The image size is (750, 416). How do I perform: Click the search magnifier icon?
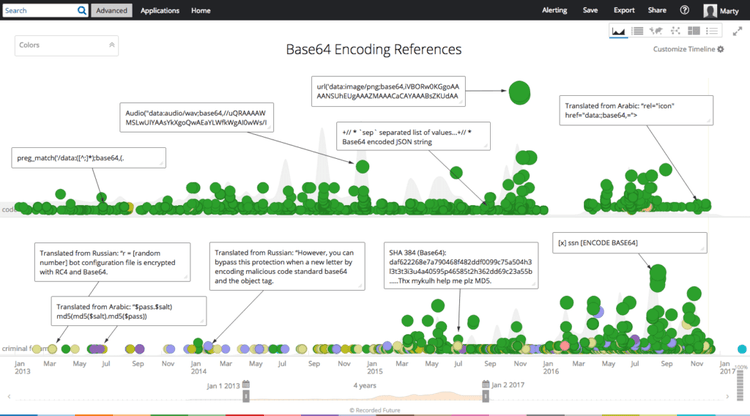click(x=81, y=10)
